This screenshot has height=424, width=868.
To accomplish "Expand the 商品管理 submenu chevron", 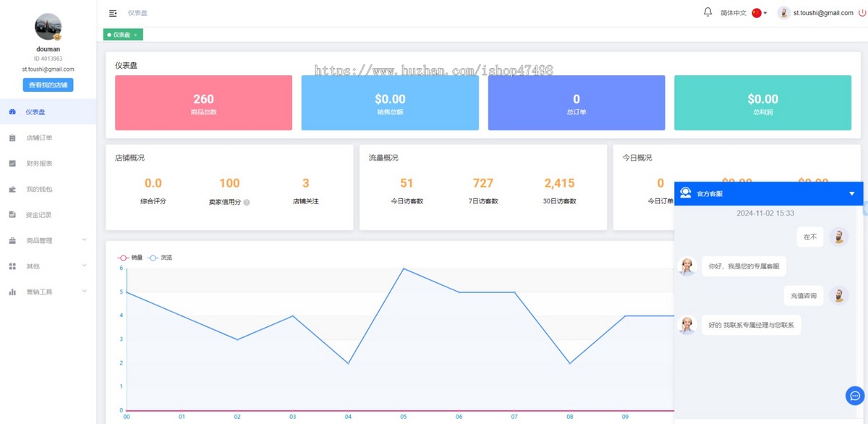I will click(x=85, y=240).
